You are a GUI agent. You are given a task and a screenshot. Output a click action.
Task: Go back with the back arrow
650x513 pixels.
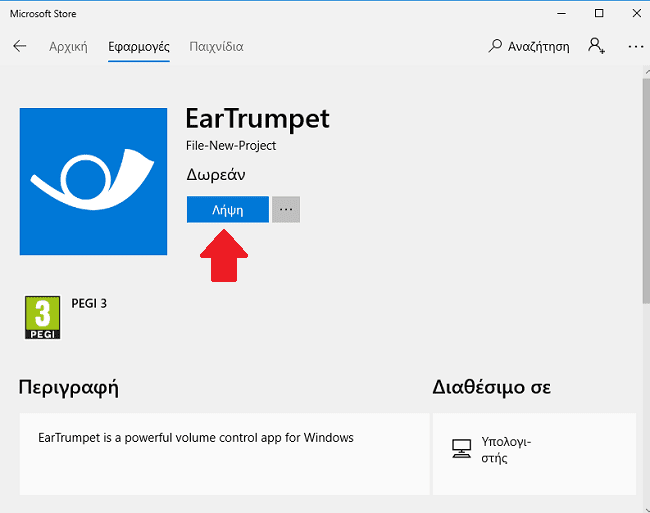19,46
